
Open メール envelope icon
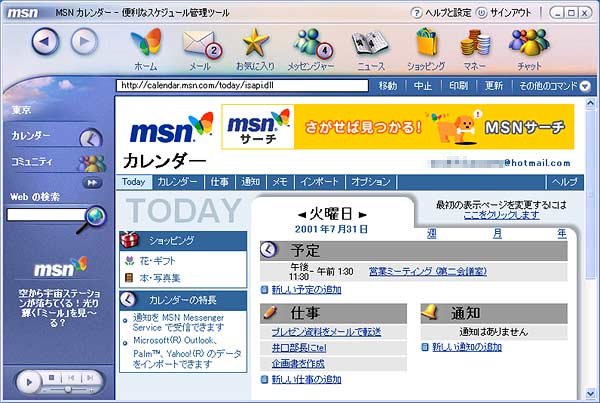click(201, 44)
